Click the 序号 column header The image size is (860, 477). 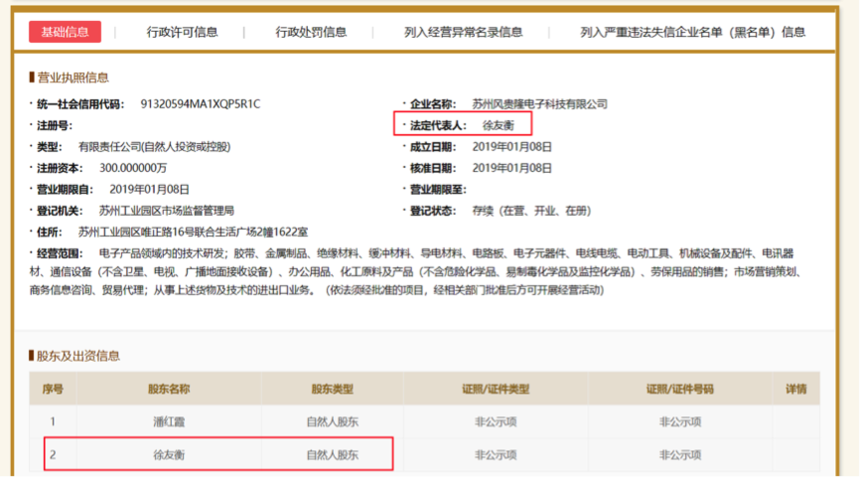[x=53, y=389]
